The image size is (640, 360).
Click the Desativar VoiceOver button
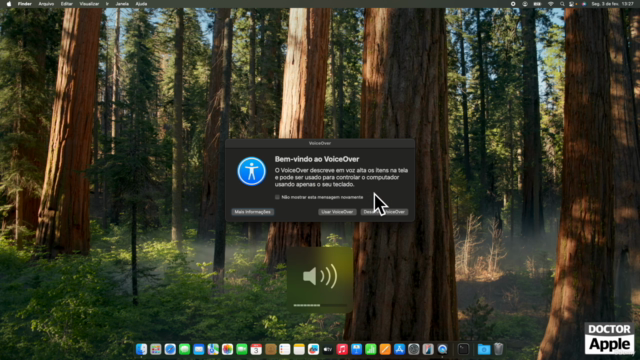[x=384, y=212]
